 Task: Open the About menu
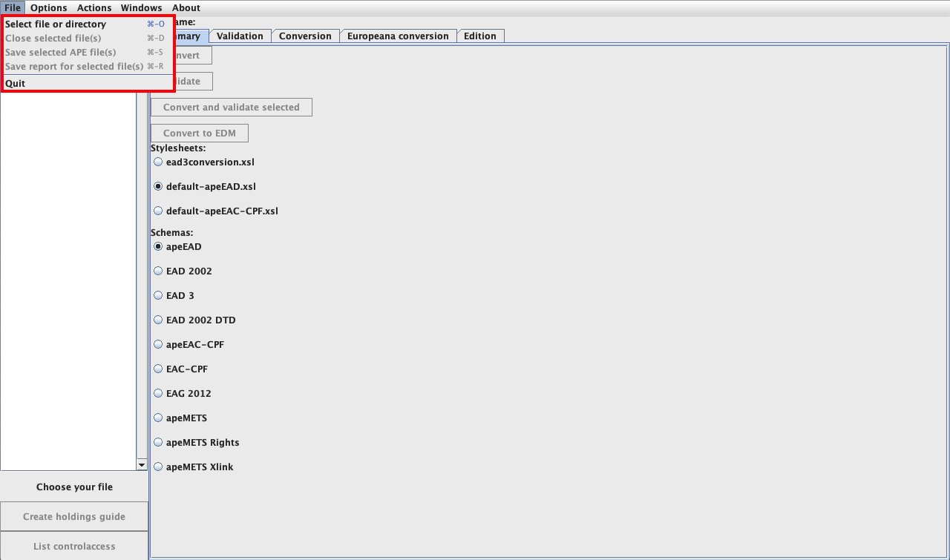coord(186,7)
